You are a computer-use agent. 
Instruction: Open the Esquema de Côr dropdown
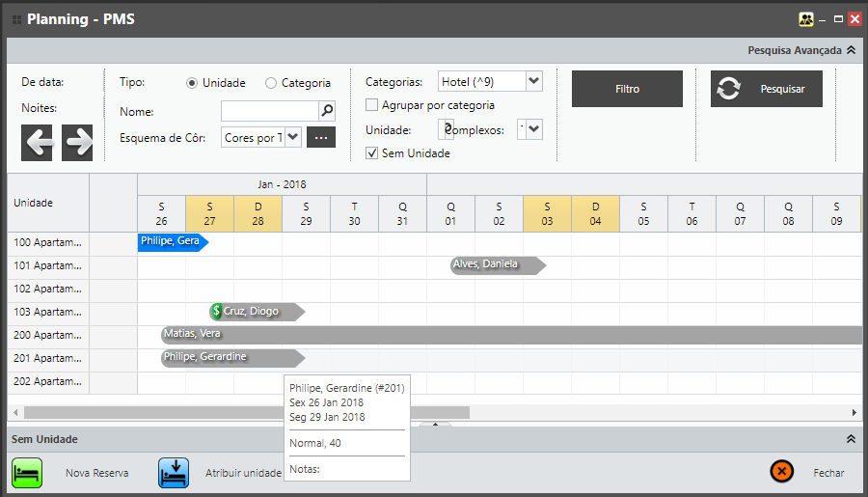pyautogui.click(x=293, y=137)
